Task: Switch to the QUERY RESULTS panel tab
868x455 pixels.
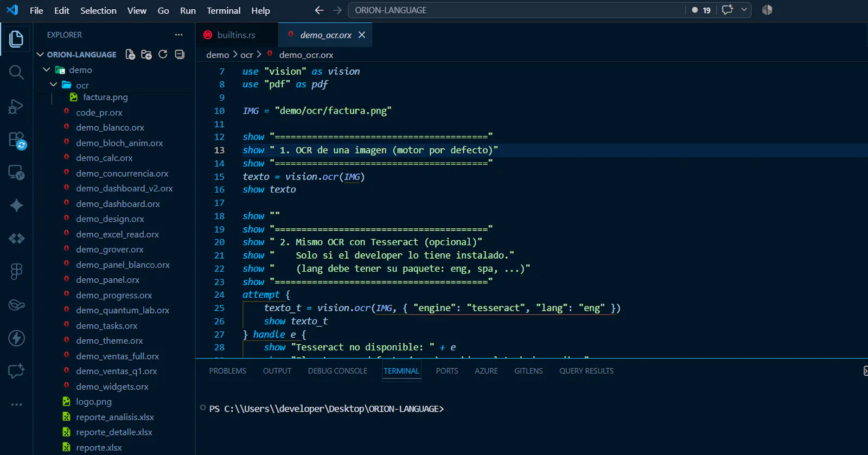Action: pyautogui.click(x=586, y=371)
